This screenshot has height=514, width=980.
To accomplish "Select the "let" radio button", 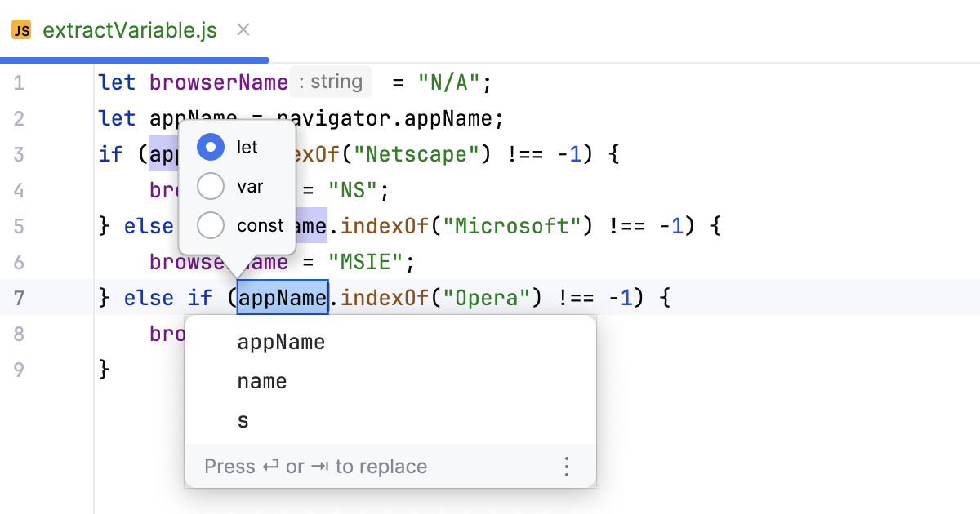I will 211,147.
